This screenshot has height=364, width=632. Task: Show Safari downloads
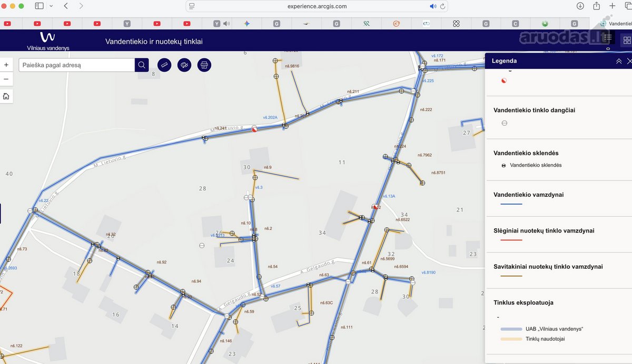click(580, 6)
